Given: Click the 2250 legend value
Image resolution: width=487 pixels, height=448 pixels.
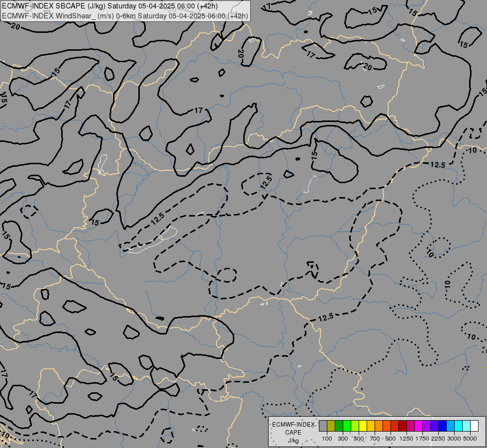Looking at the screenshot, I should coord(438,439).
